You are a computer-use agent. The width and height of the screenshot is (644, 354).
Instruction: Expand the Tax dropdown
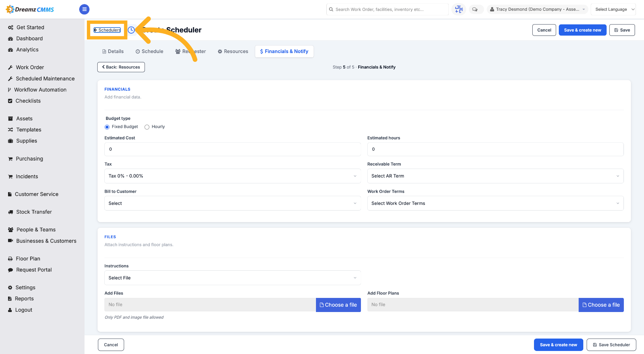click(x=232, y=176)
